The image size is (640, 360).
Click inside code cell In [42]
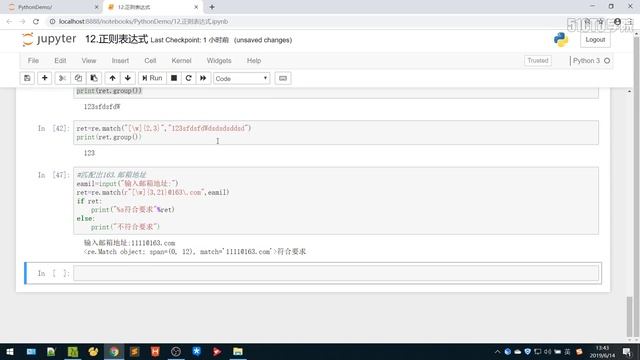pos(336,133)
